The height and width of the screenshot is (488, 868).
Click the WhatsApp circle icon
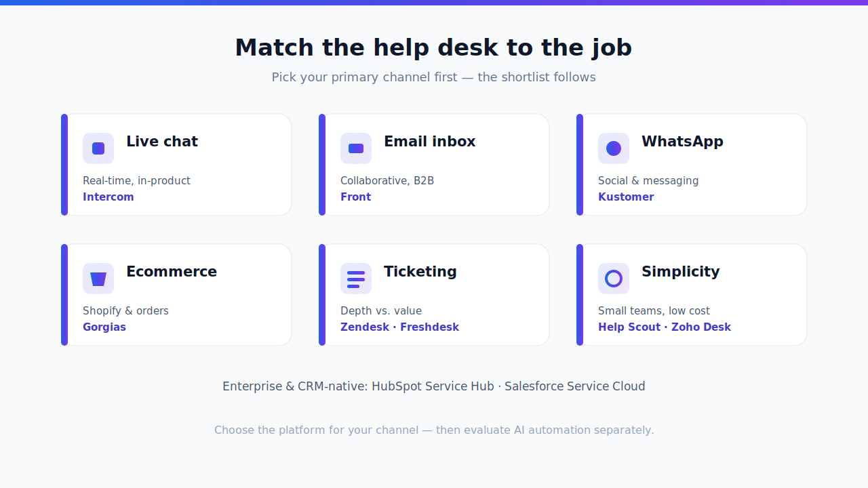point(614,148)
